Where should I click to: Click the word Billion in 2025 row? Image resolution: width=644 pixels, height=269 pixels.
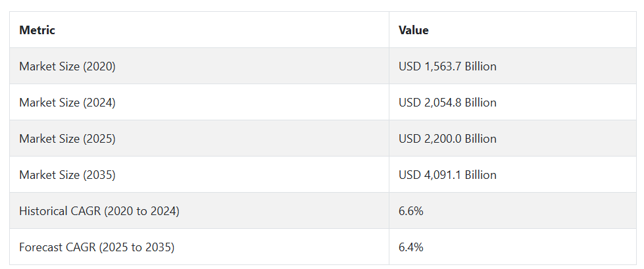click(x=481, y=138)
